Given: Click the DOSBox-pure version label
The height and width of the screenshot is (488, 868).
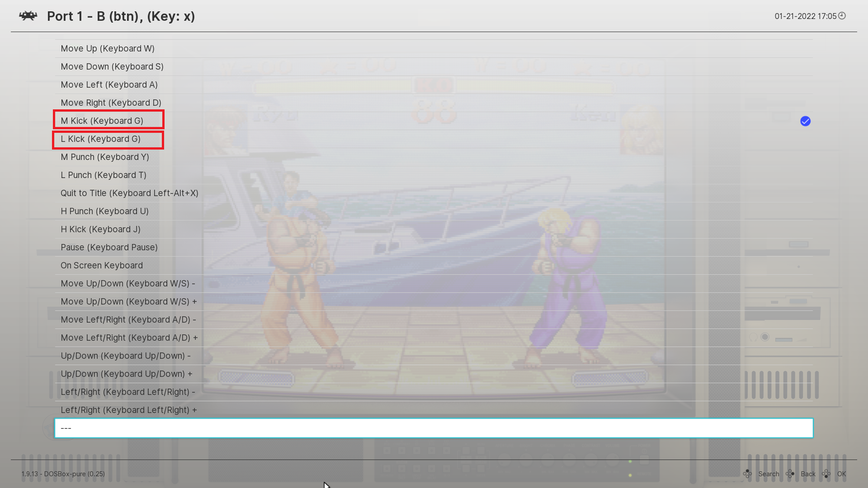Looking at the screenshot, I should coord(63,474).
